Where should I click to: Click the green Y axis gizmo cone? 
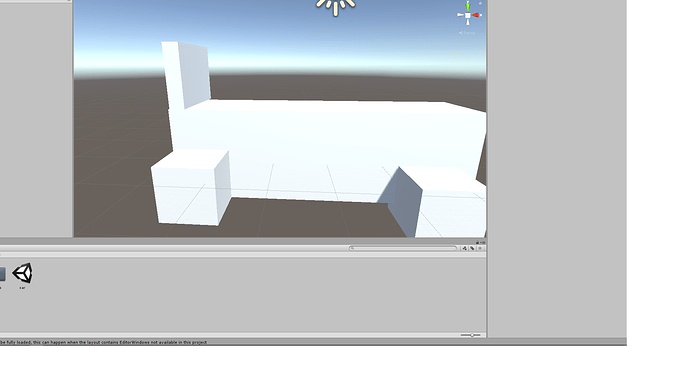click(468, 6)
